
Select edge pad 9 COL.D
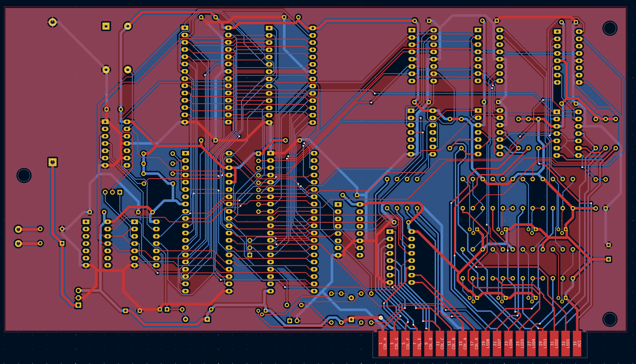click(428, 344)
